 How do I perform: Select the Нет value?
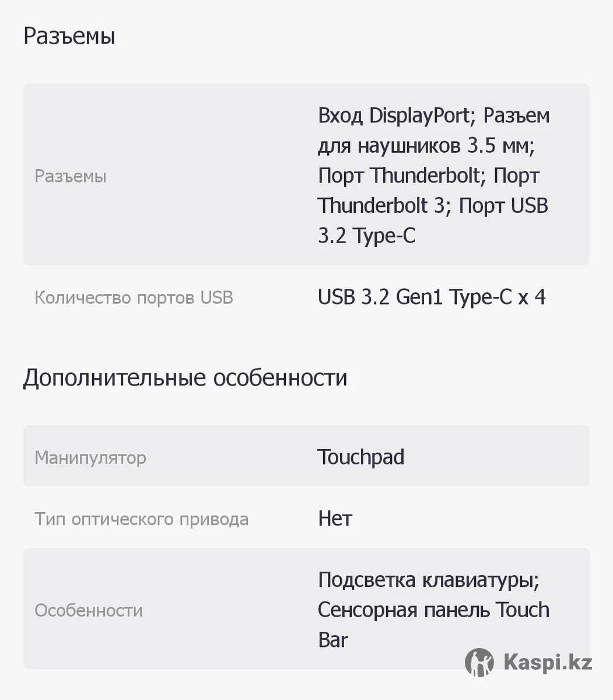click(x=335, y=518)
